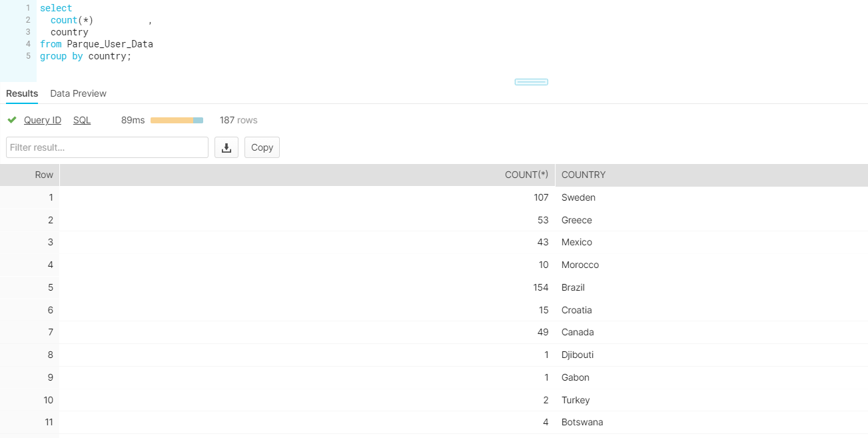Screen dimensions: 868x438
Task: Click the COUNT(*) column header
Action: [526, 175]
